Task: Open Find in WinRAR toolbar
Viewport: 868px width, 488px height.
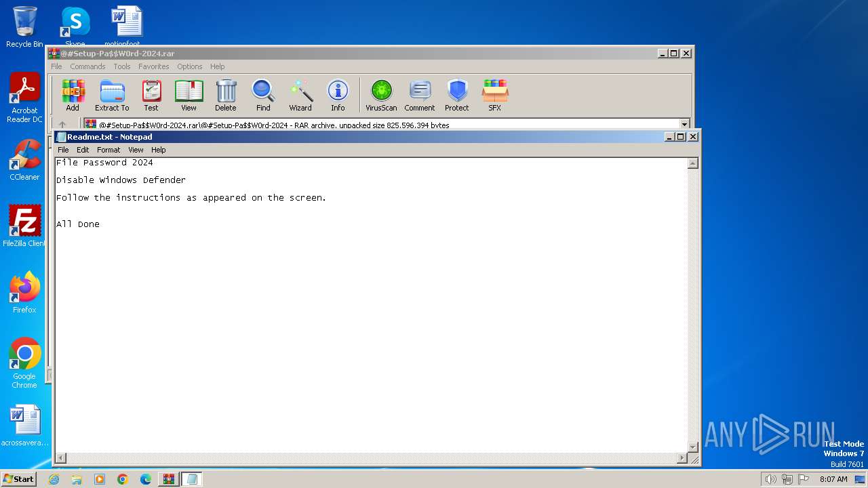Action: pos(263,96)
